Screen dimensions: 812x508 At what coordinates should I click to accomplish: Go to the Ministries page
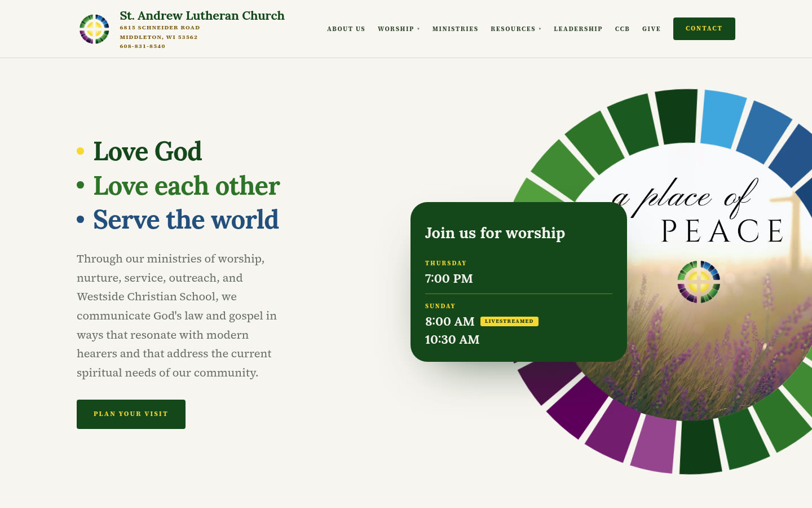455,29
